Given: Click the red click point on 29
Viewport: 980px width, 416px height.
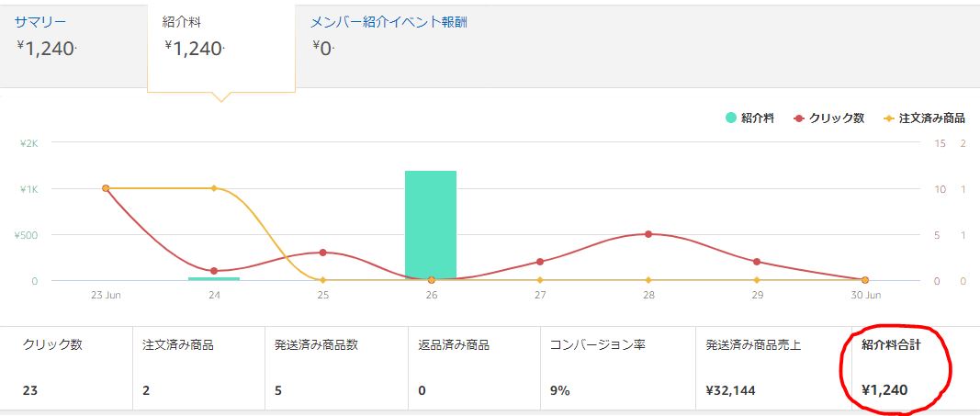Looking at the screenshot, I should coord(757,262).
